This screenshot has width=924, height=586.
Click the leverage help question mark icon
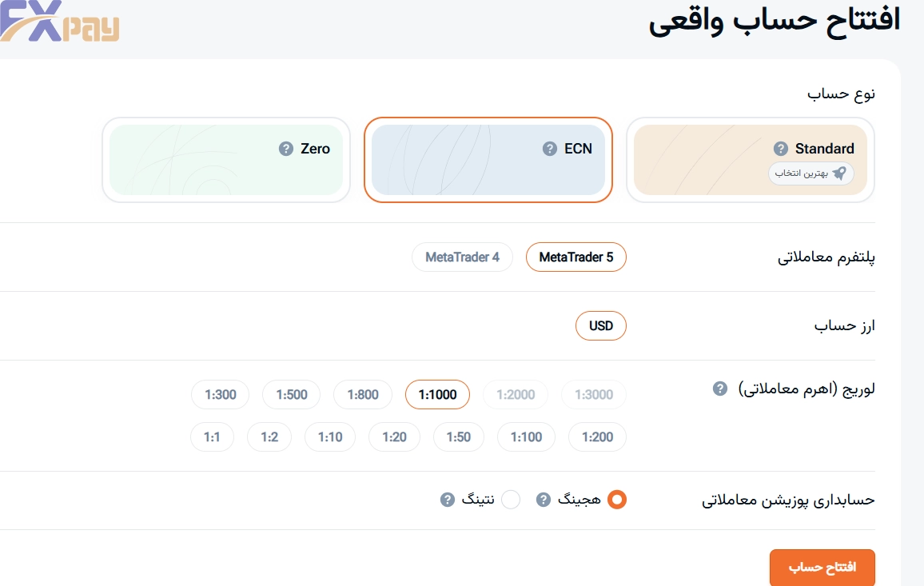pyautogui.click(x=720, y=389)
